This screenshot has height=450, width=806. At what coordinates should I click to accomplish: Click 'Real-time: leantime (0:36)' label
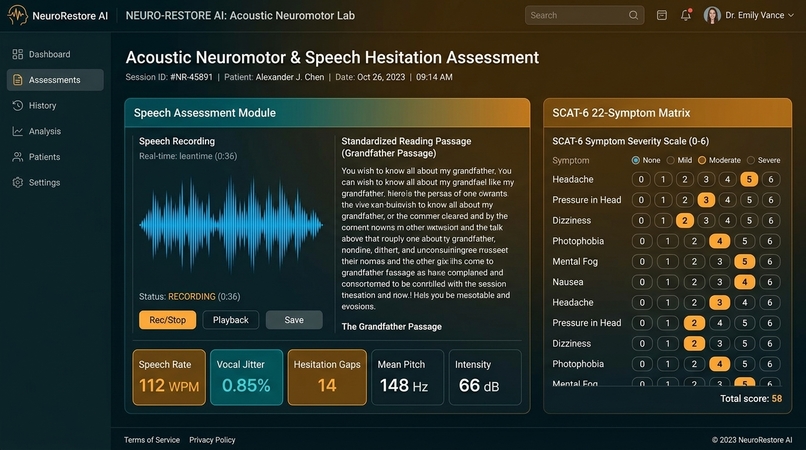click(x=188, y=156)
